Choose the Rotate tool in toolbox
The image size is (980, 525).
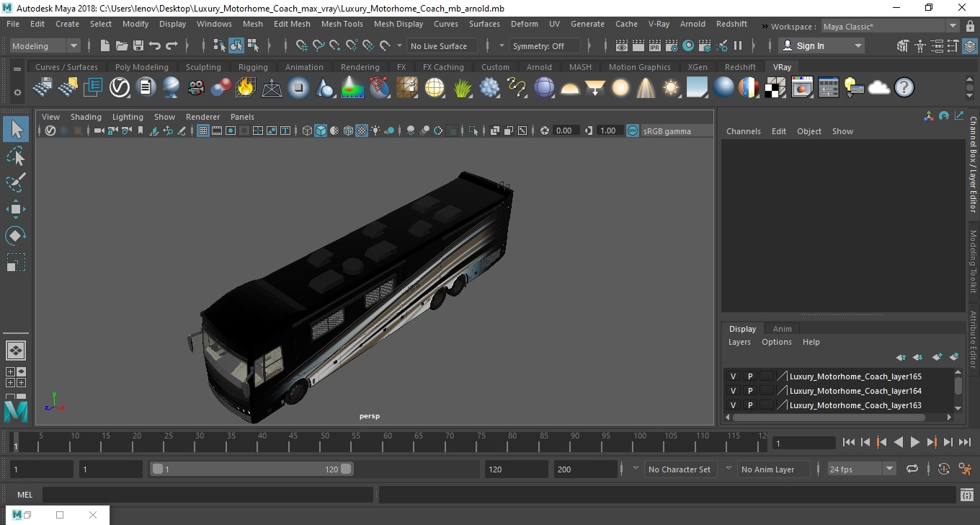click(16, 235)
